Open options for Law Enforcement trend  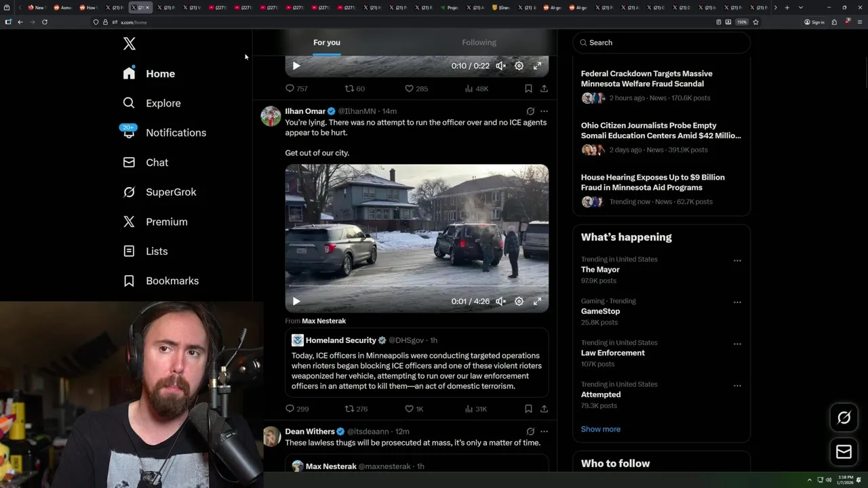point(737,344)
